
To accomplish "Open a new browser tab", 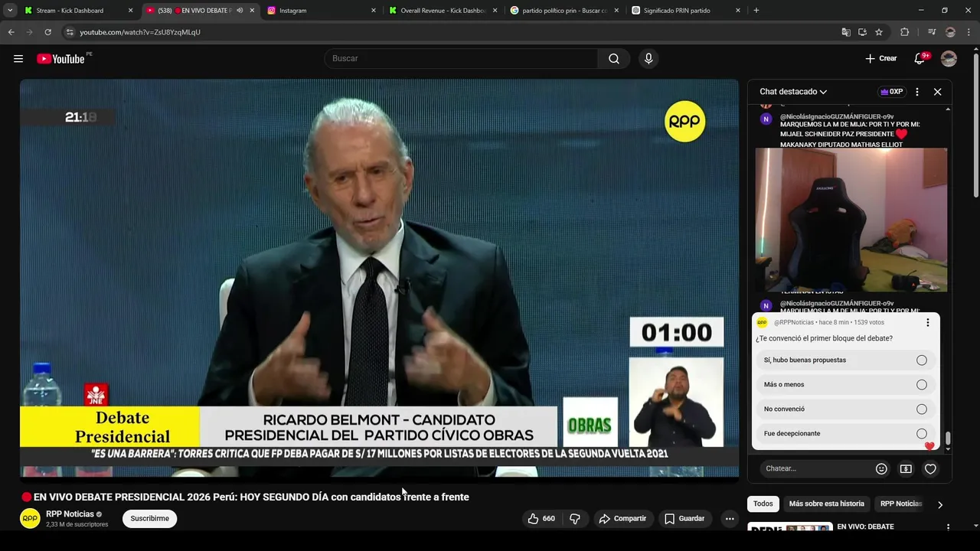I will [x=756, y=11].
